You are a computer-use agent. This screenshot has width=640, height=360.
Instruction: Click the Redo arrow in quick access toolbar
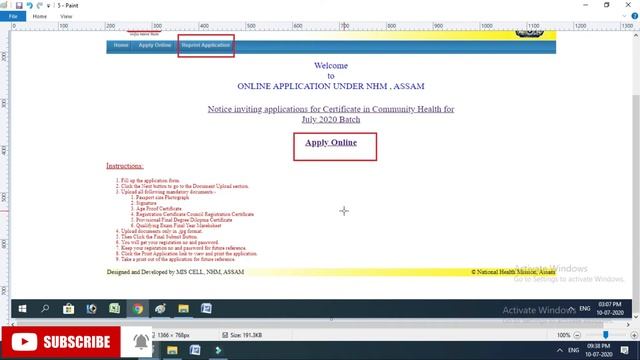point(39,5)
